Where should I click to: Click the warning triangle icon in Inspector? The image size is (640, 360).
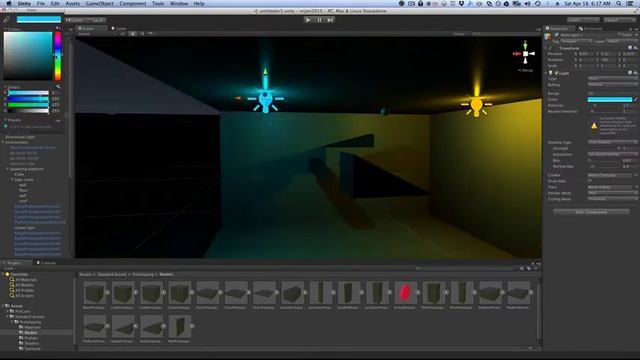pos(594,126)
